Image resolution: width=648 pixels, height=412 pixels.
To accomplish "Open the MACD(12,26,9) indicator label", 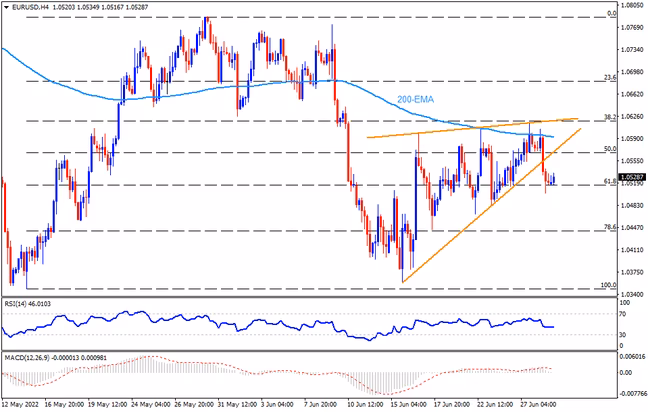I will tap(56, 357).
